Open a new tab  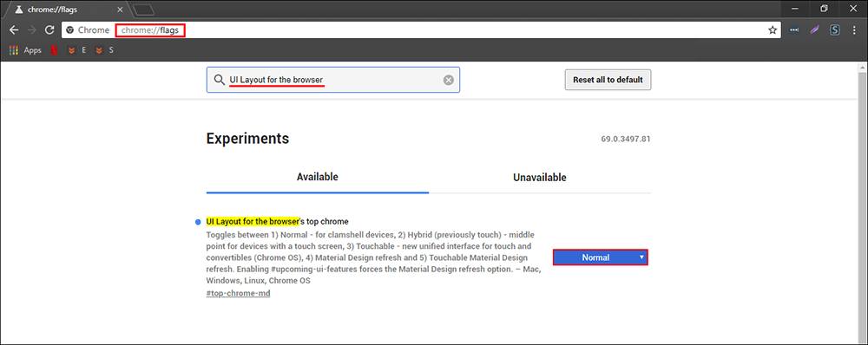[144, 10]
